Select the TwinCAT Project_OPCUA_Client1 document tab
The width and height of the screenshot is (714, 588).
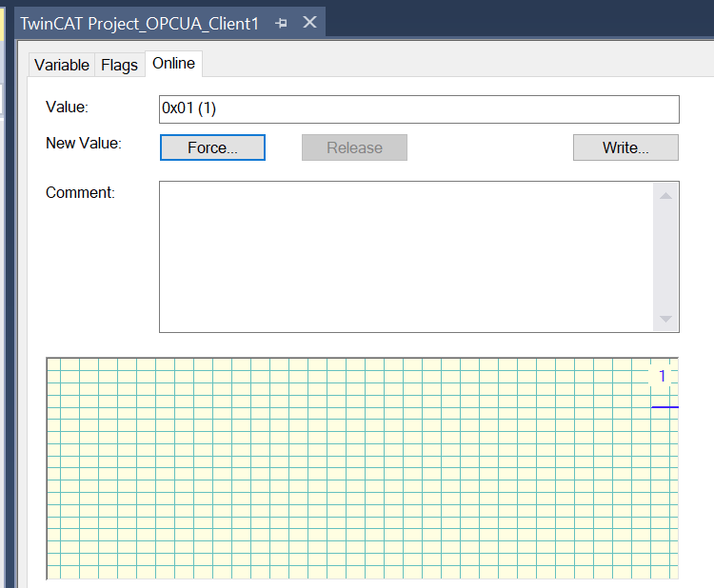point(140,23)
